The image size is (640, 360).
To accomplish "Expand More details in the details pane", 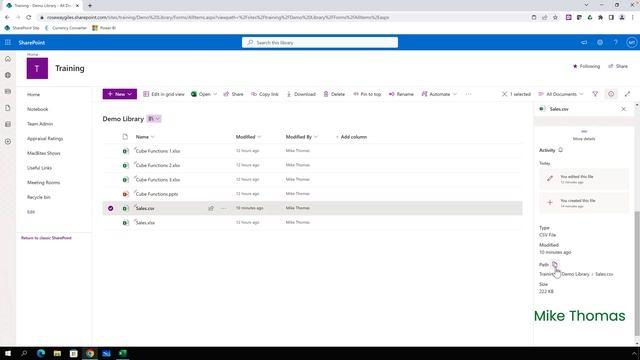I will click(x=584, y=139).
